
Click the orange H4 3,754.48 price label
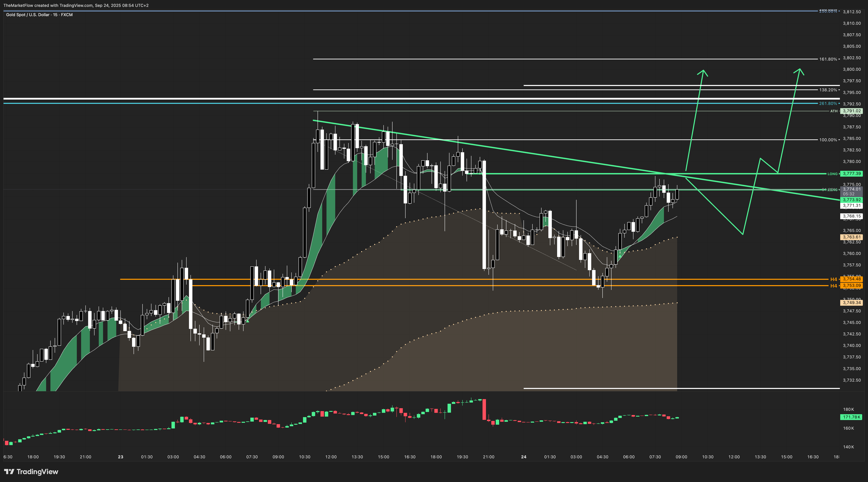[x=852, y=279]
